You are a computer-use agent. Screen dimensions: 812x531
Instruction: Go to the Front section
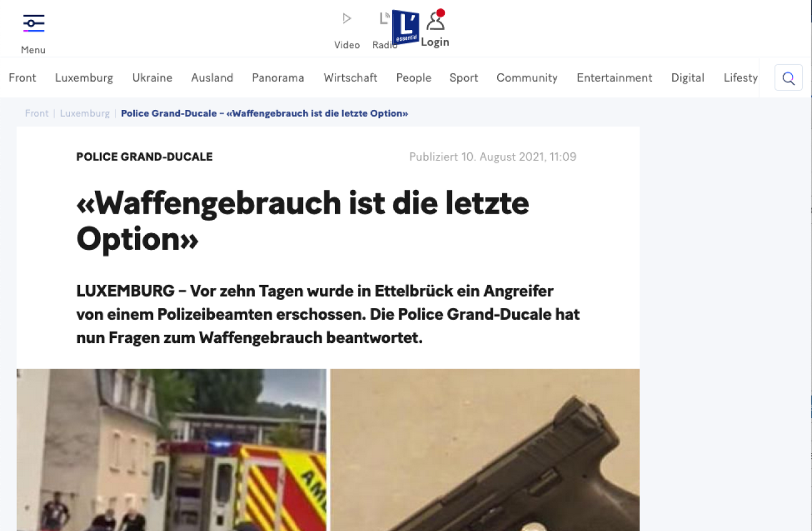(22, 77)
